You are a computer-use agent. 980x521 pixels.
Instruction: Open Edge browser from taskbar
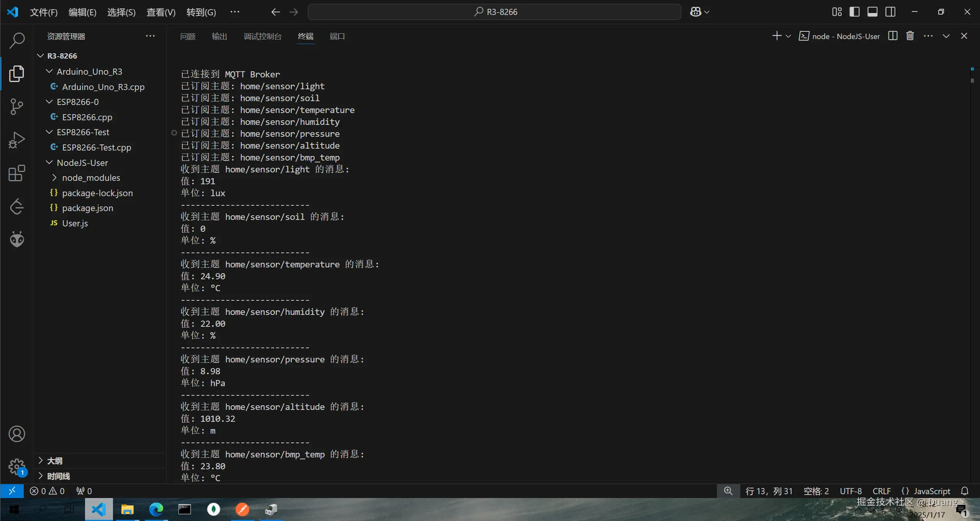[156, 510]
